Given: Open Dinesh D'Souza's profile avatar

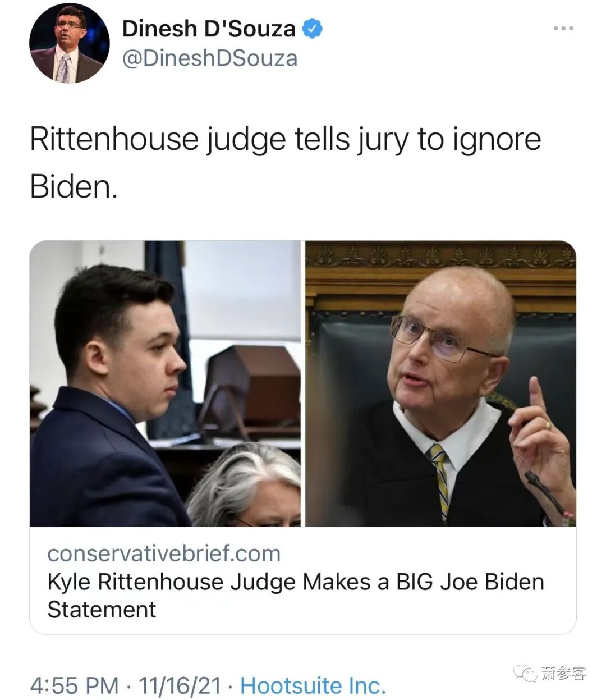Looking at the screenshot, I should click(x=69, y=43).
